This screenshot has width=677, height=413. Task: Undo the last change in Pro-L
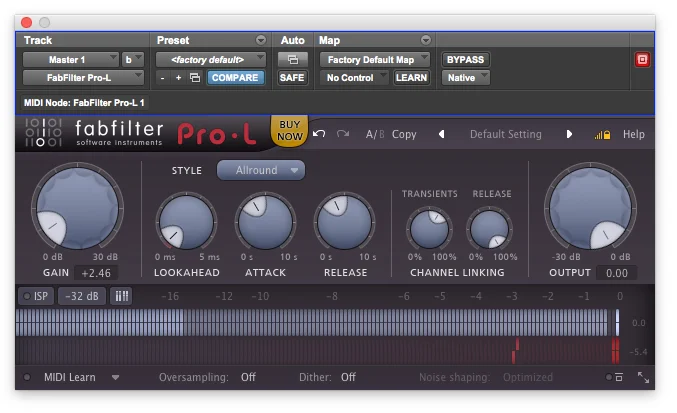[319, 134]
